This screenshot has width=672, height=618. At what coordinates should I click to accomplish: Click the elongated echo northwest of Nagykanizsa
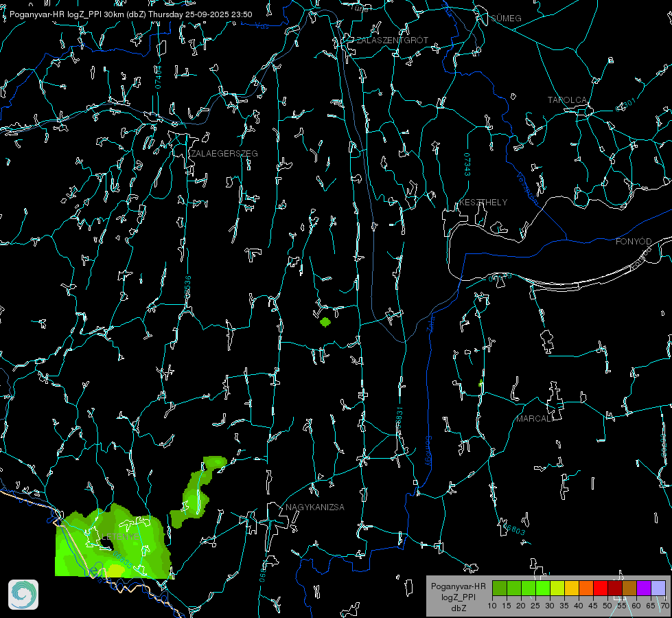[198, 491]
